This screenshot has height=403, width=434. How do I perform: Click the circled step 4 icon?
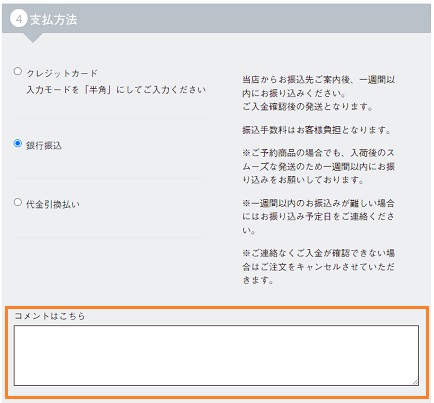click(x=19, y=19)
